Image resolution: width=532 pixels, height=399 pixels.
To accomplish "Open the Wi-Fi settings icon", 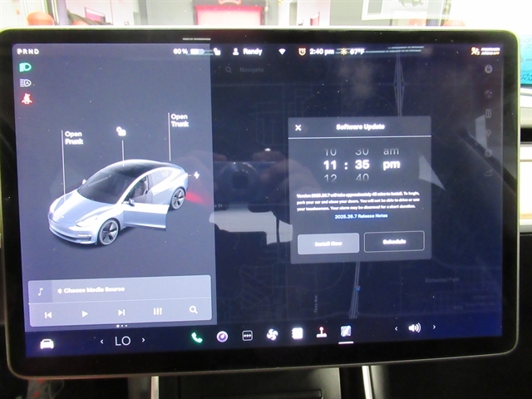I will coord(282,52).
